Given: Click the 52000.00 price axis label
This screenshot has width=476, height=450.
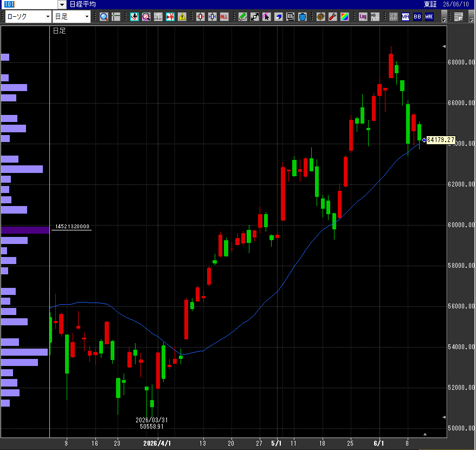Looking at the screenshot, I should tap(461, 388).
